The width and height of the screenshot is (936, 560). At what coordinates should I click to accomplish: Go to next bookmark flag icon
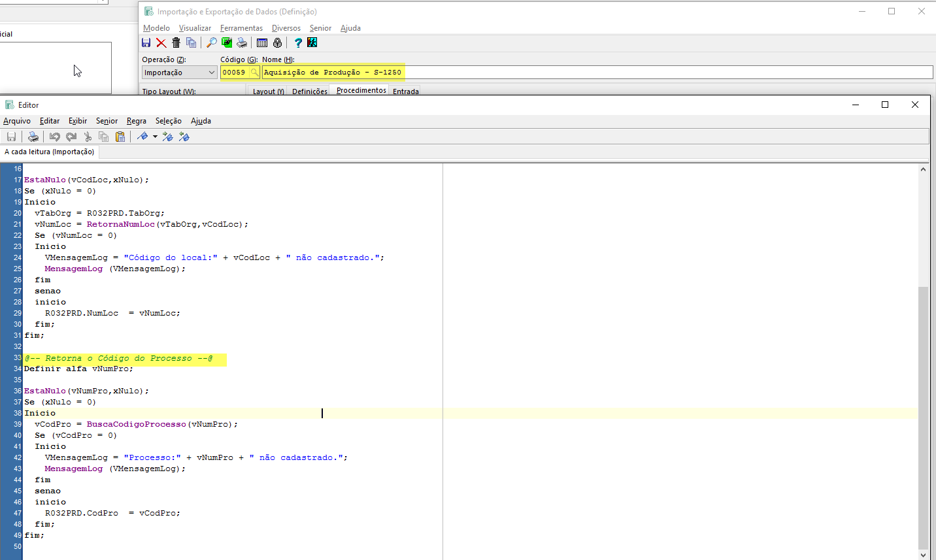[168, 137]
